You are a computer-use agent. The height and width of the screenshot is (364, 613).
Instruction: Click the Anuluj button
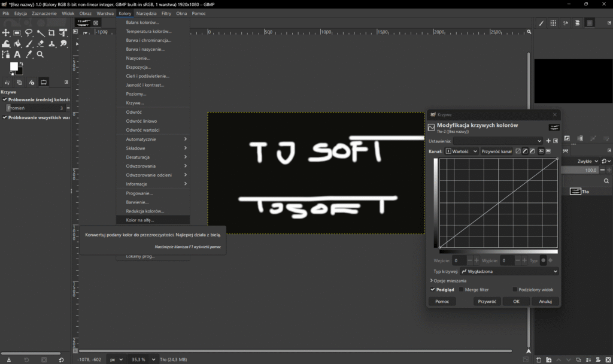click(x=545, y=302)
